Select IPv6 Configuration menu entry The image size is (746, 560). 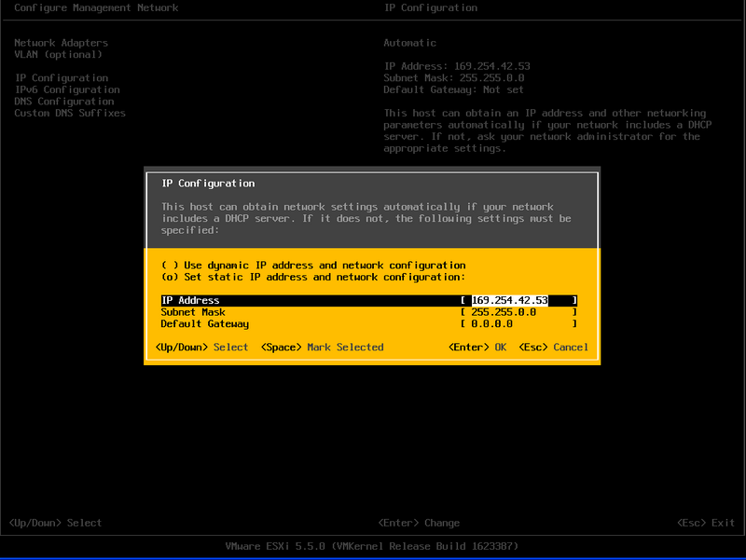[x=67, y=89]
